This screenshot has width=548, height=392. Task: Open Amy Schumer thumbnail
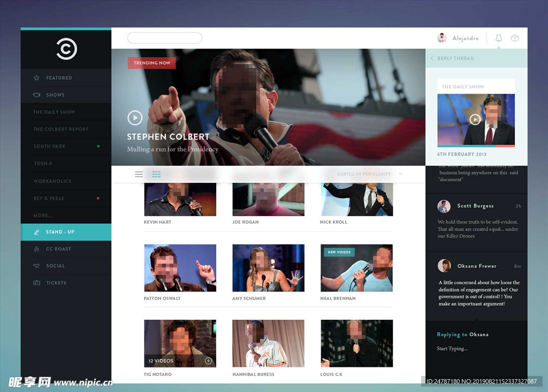coord(269,268)
